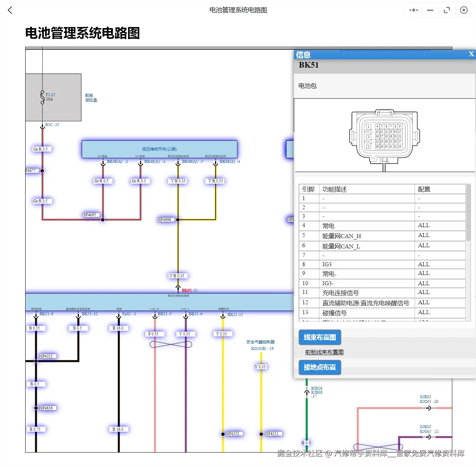This screenshot has width=476, height=469.
Task: Click the 低压维修开关(公端) component block
Action: [x=160, y=149]
